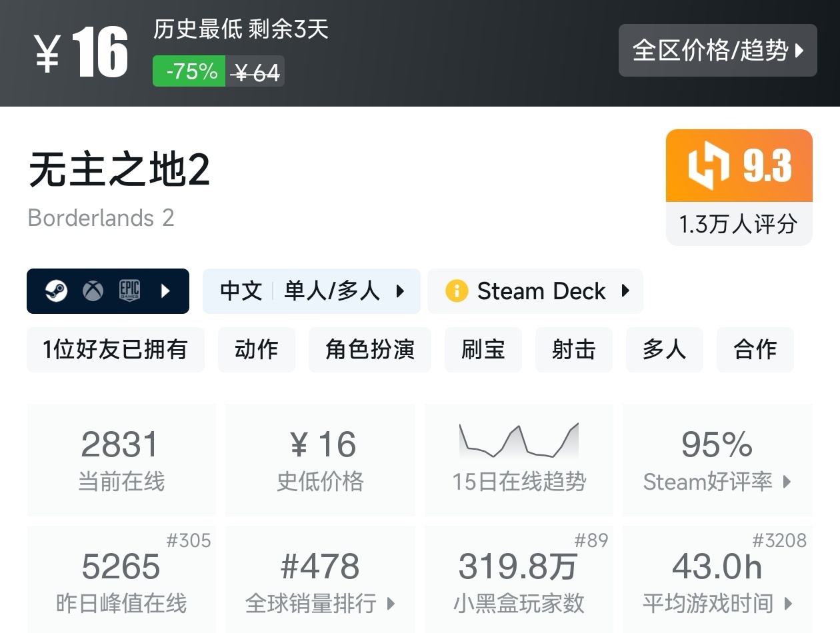
Task: Open 1位好友已拥有 friends list
Action: [115, 350]
